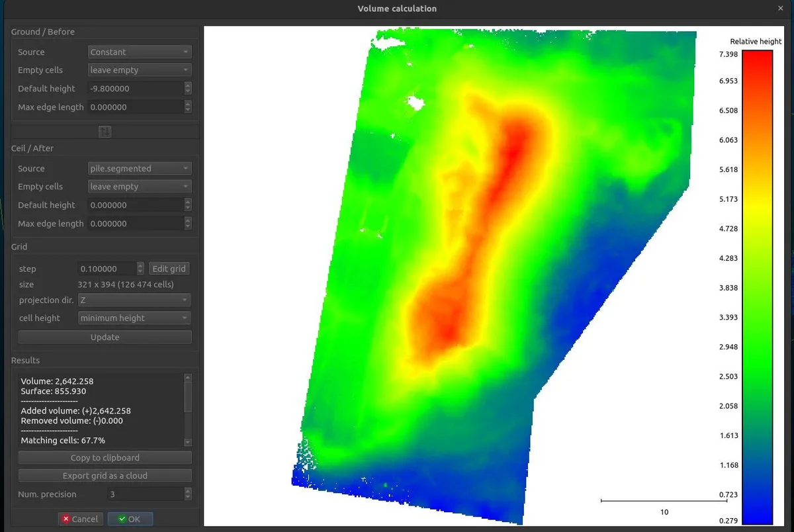Open Ceil Empty cells dropdown

coord(140,187)
